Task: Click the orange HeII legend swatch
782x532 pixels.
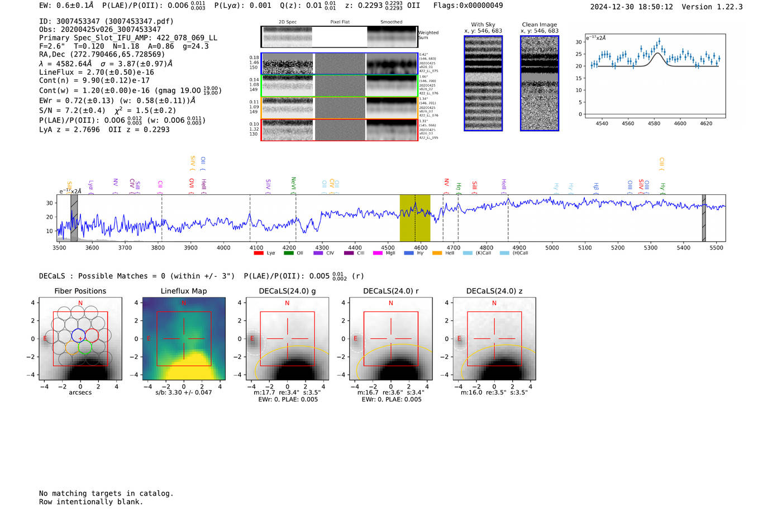Action: pyautogui.click(x=437, y=253)
